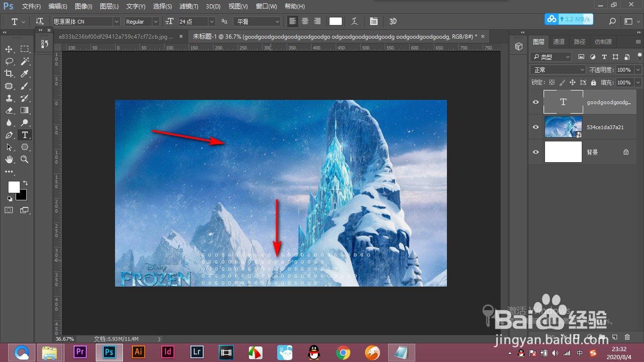Create a new layer icon

pos(615,337)
